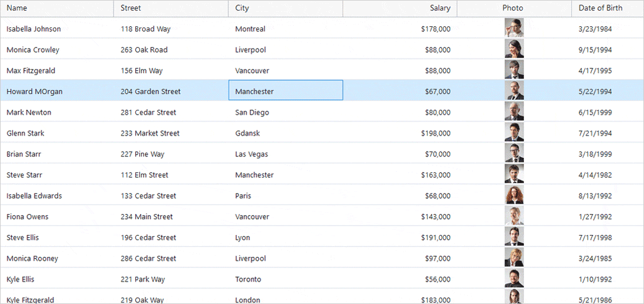Click the 3/18/1999 date of birth cell
This screenshot has width=644, height=304.
595,154
